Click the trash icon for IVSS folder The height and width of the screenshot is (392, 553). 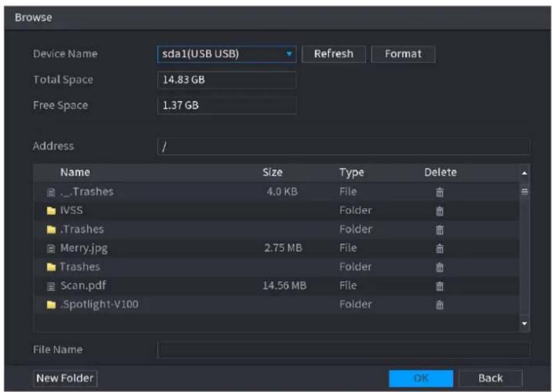point(440,210)
